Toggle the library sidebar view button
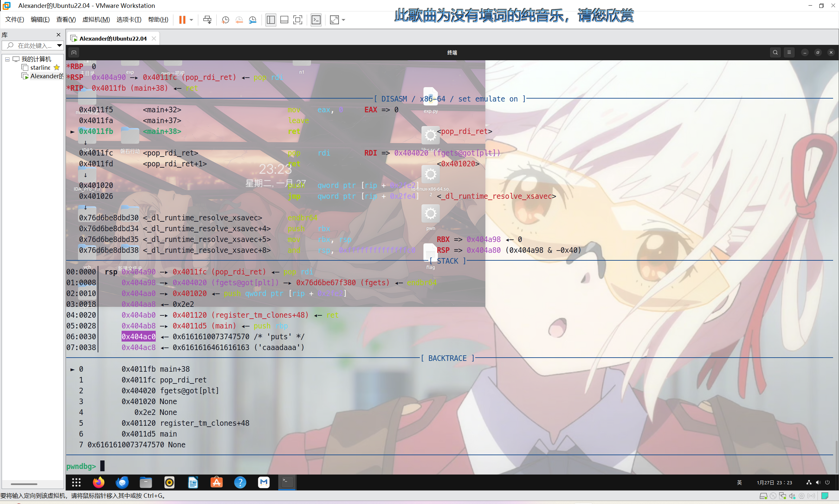The width and height of the screenshot is (839, 504). tap(270, 20)
